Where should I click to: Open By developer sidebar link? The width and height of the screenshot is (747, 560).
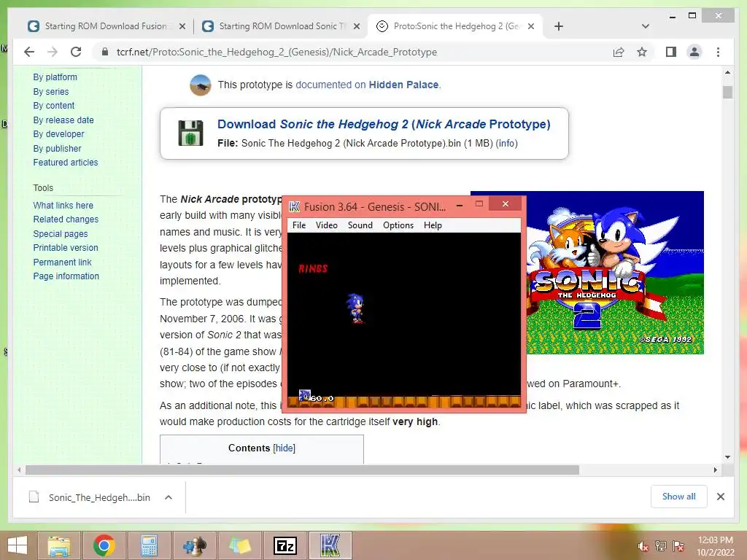click(58, 134)
